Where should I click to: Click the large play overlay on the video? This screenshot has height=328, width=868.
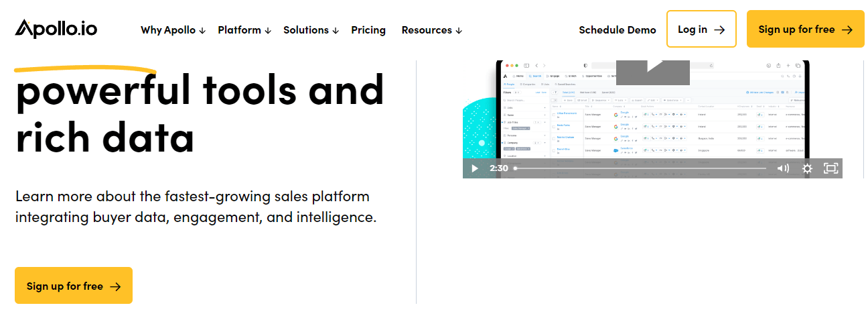(652, 72)
